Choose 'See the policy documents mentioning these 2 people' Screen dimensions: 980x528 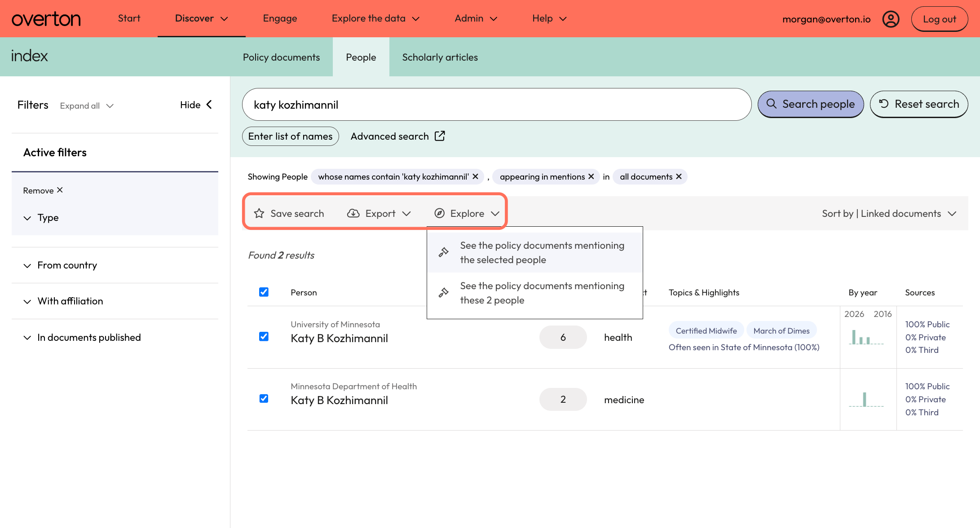tap(535, 293)
